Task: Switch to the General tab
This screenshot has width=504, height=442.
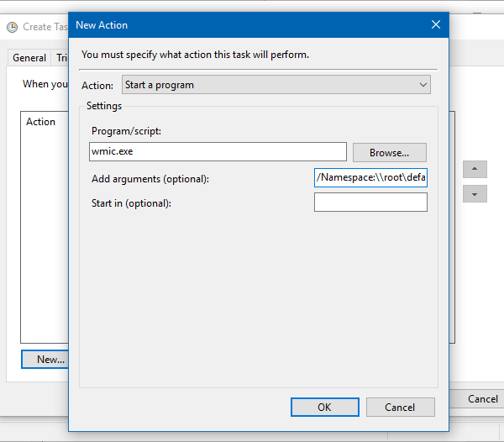Action: pos(29,58)
